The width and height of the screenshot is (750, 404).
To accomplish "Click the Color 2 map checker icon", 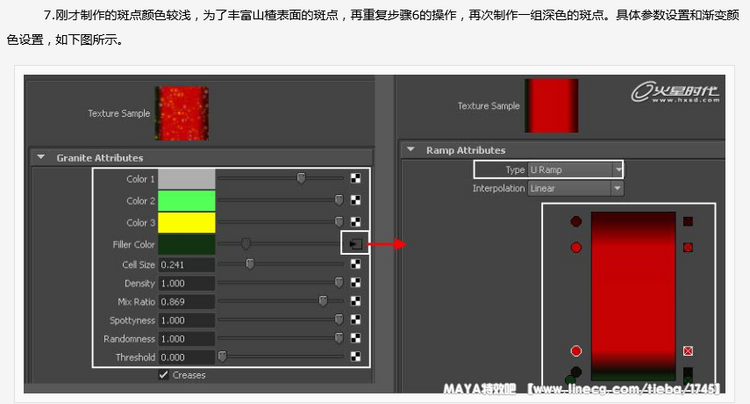I will coord(355,201).
